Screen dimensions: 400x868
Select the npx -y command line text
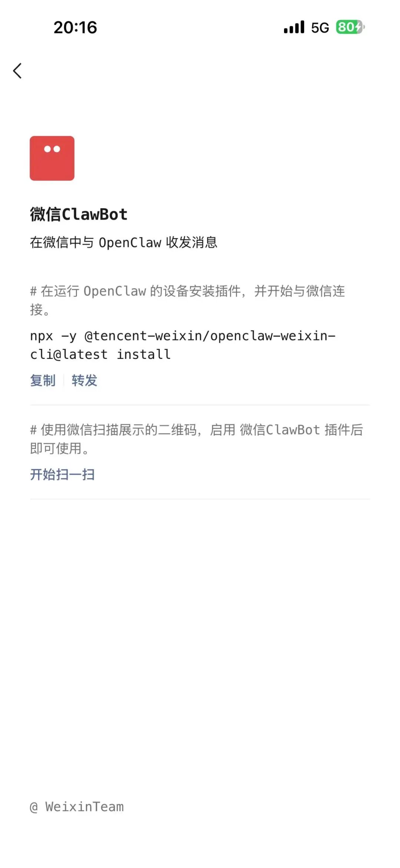coord(183,336)
